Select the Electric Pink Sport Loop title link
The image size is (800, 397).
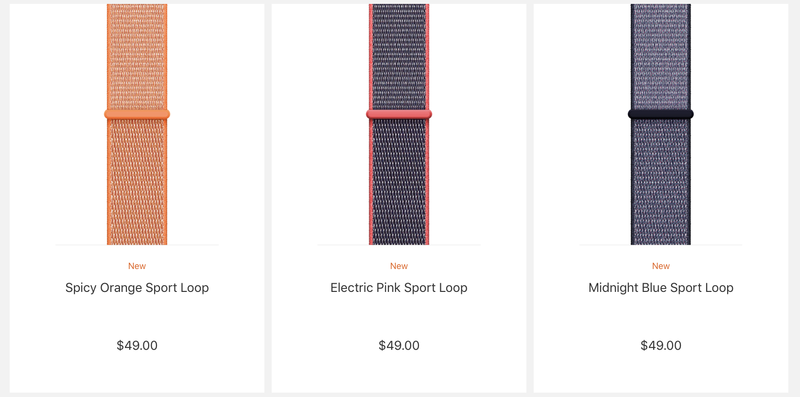pyautogui.click(x=399, y=288)
